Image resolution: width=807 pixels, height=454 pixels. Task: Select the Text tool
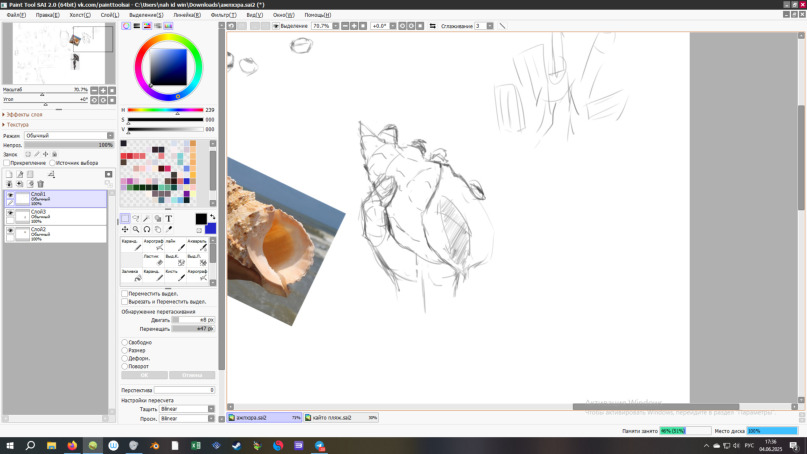(168, 218)
